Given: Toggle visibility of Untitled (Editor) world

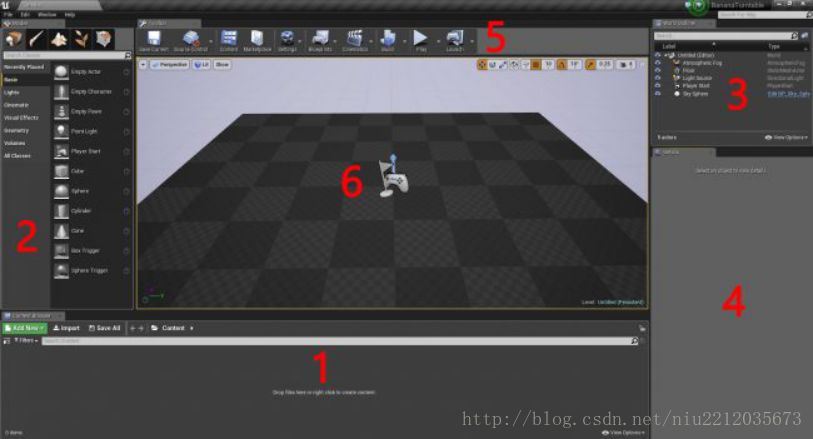Looking at the screenshot, I should (658, 55).
